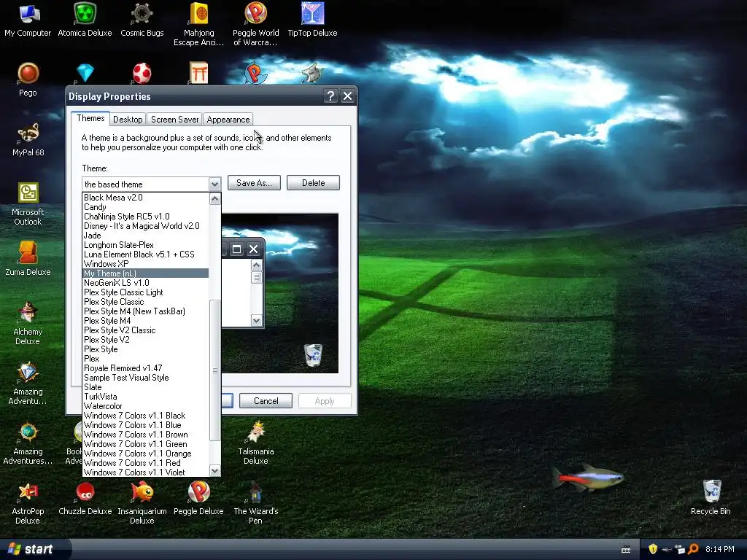Click the theme list scroll up arrow

215,198
